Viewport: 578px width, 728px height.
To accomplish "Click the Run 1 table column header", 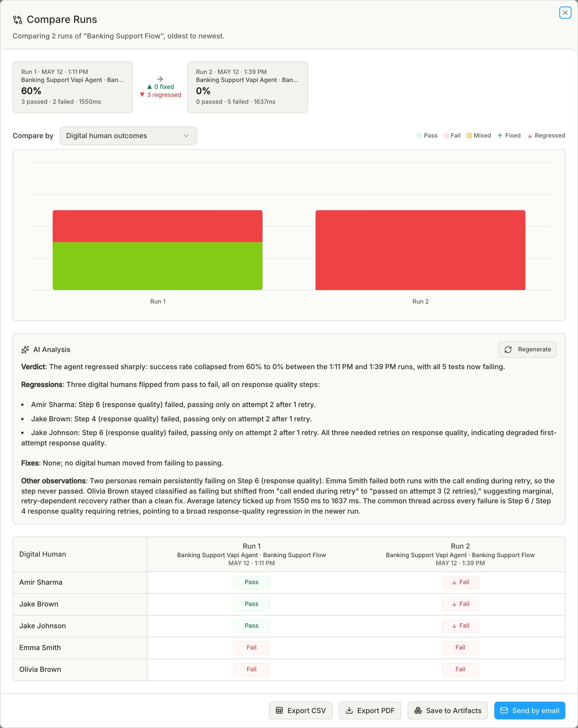I will tap(251, 554).
